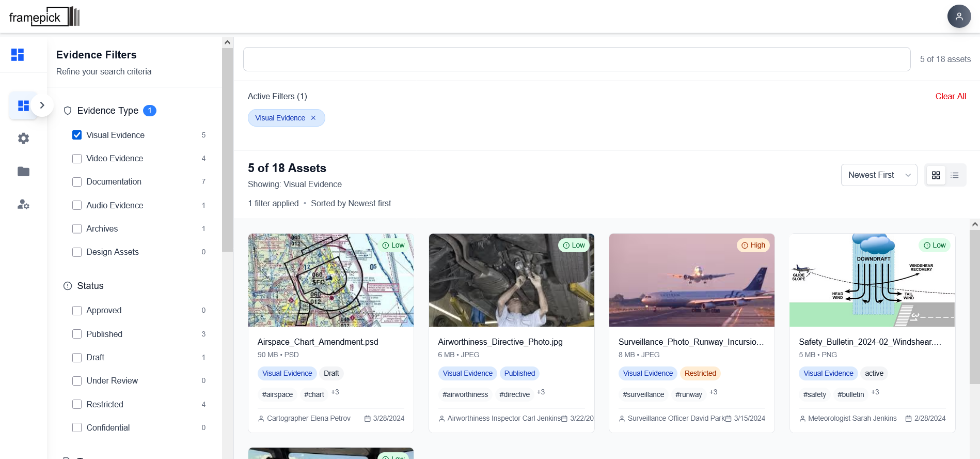
Task: Click the High priority badge on Surveillance Photo
Action: (753, 246)
